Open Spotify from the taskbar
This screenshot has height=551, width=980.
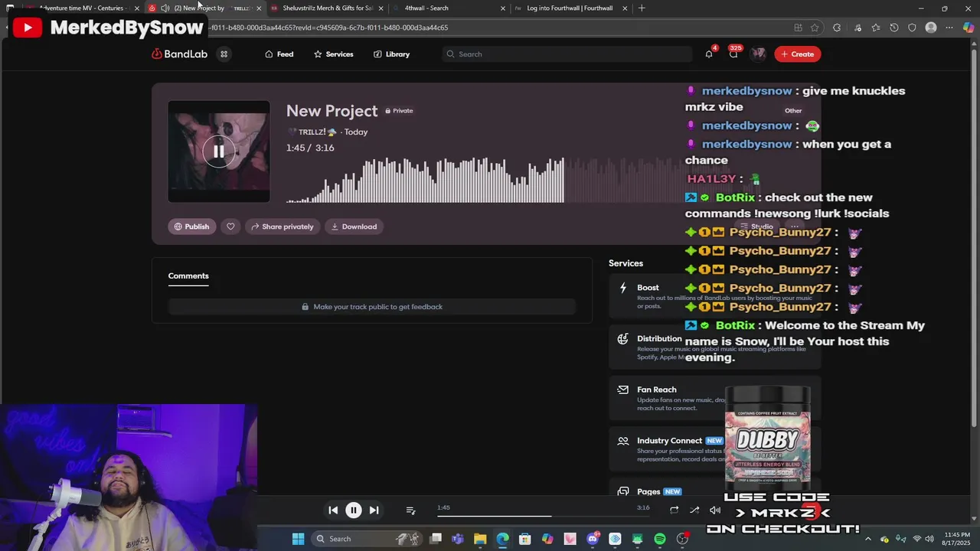pos(660,539)
